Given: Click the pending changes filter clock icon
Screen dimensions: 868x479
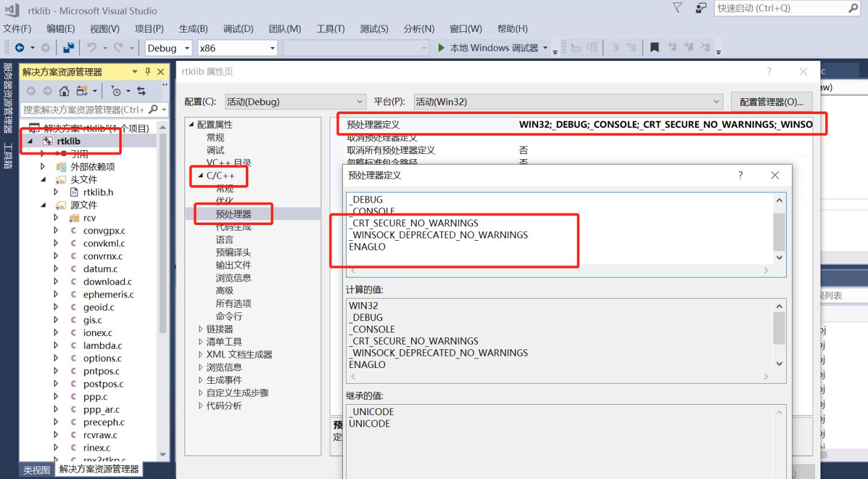Looking at the screenshot, I should 116,91.
